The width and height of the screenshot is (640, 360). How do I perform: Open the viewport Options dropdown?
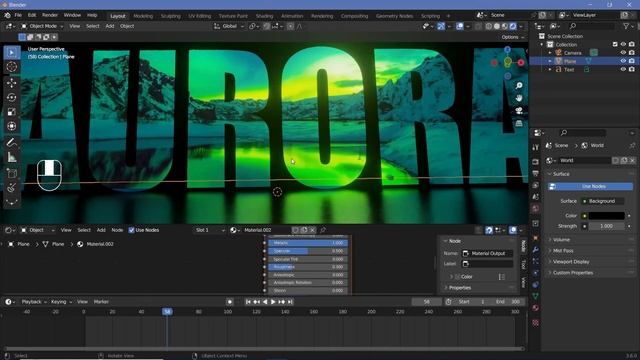coord(512,37)
